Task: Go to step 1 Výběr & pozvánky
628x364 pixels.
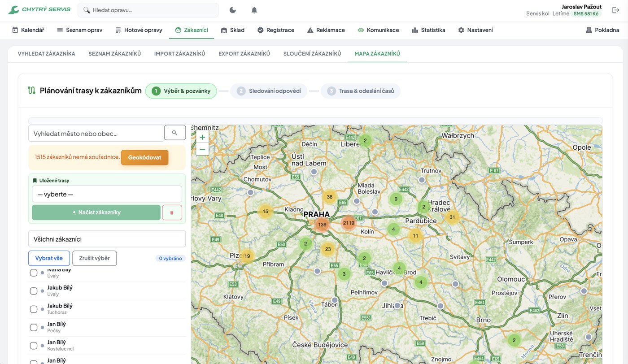Action: 181,91
